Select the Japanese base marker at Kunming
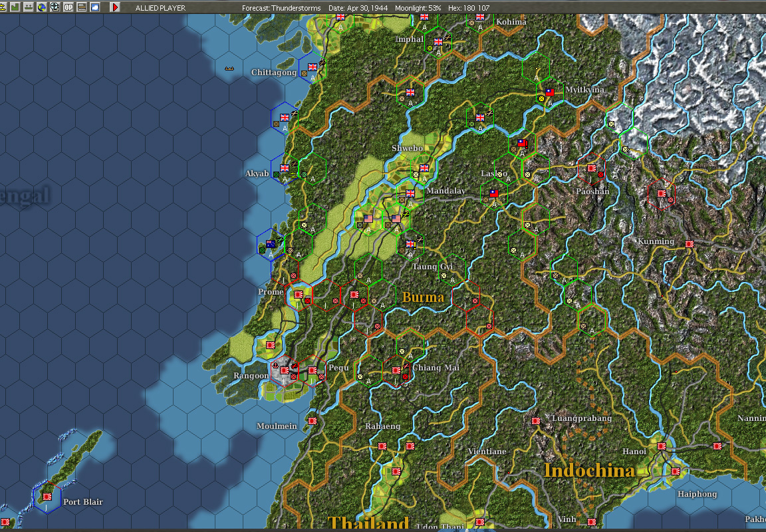This screenshot has height=532, width=766. 690,244
